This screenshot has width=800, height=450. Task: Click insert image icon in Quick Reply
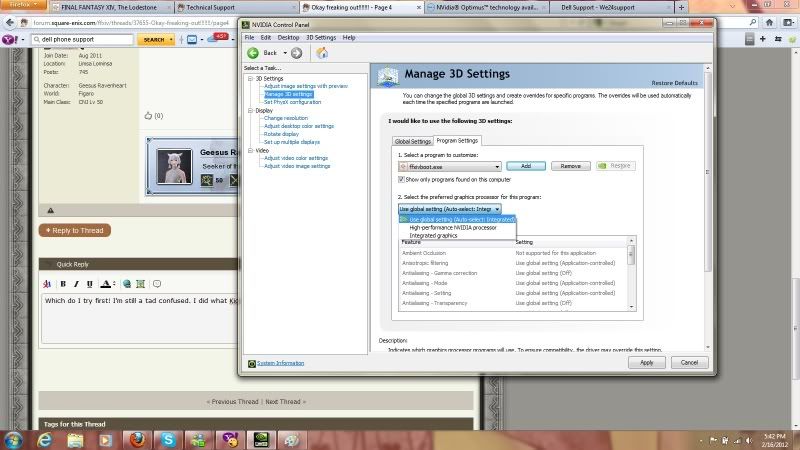(140, 284)
